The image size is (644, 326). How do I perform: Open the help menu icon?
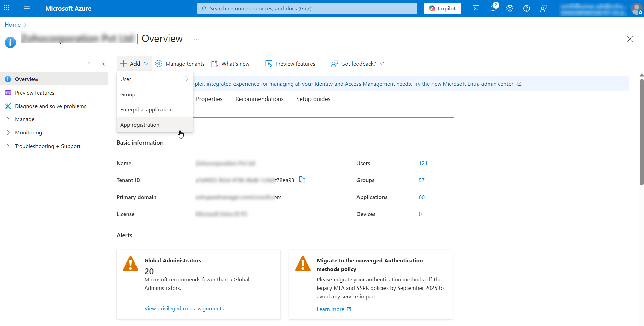(x=526, y=8)
